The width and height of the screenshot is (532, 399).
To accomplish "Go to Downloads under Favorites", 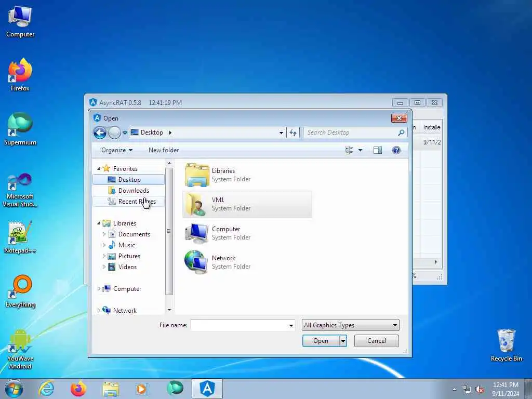I will pos(129,190).
